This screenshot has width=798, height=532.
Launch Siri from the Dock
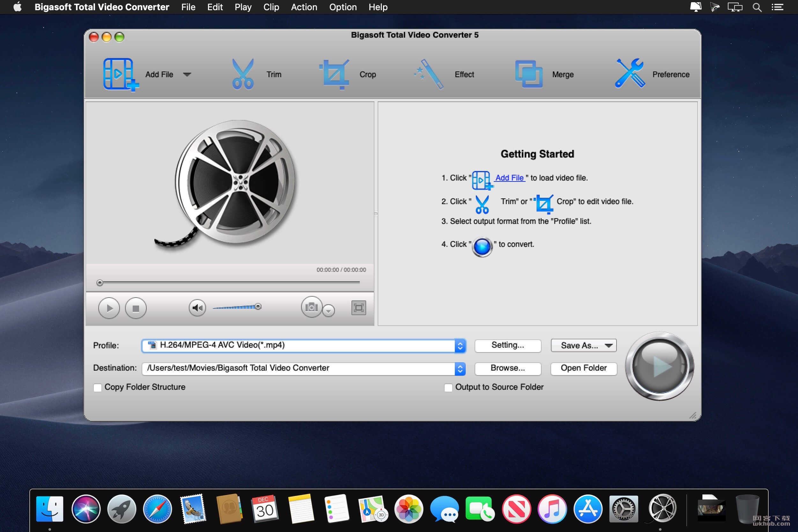86,509
